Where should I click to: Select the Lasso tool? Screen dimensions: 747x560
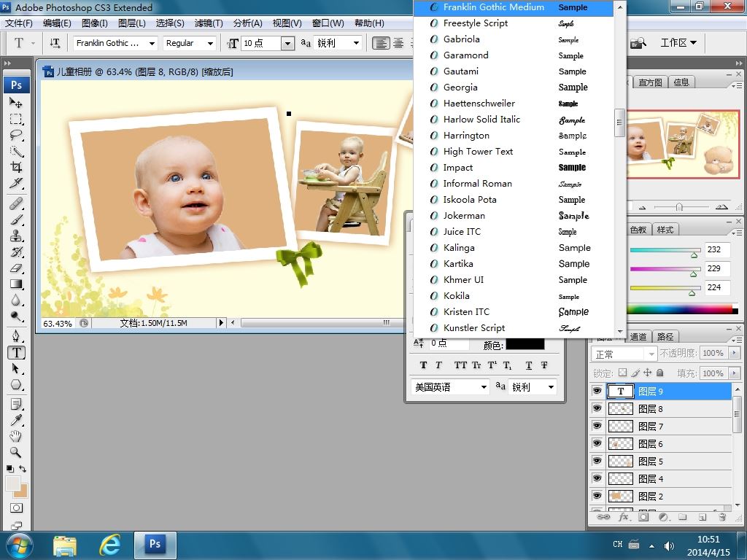[x=16, y=135]
